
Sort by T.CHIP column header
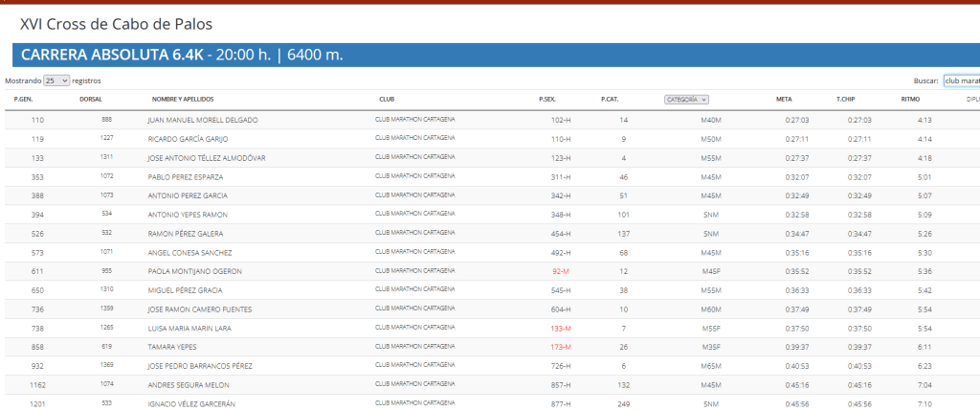point(846,100)
